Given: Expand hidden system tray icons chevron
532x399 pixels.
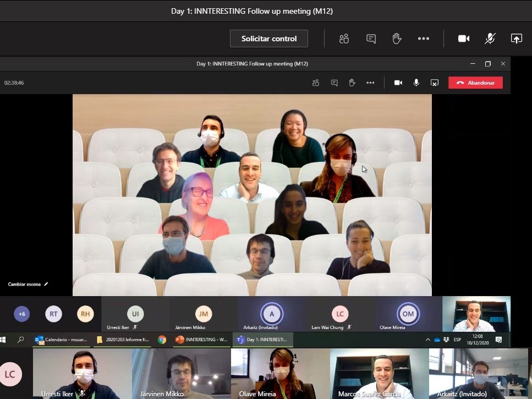Looking at the screenshot, I should pos(427,340).
